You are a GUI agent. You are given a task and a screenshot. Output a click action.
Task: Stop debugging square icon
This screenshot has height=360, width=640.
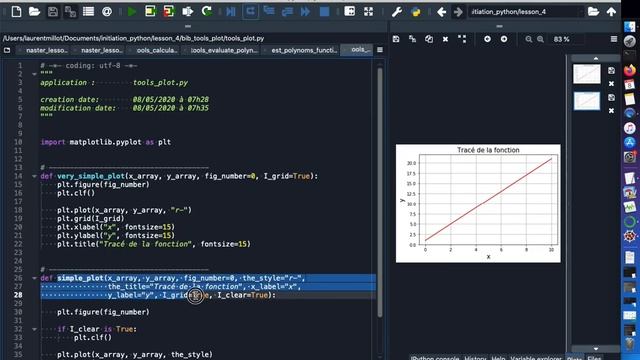click(x=324, y=11)
